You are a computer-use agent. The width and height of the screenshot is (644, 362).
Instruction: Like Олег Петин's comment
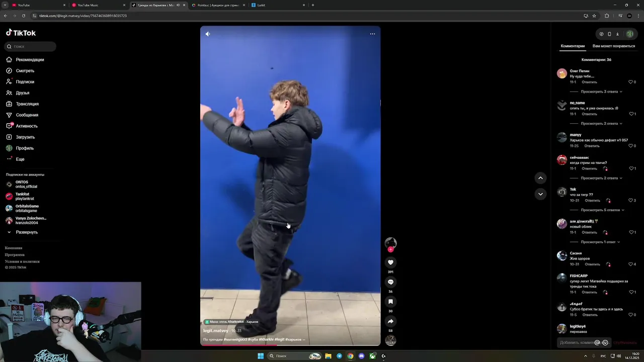point(631,82)
